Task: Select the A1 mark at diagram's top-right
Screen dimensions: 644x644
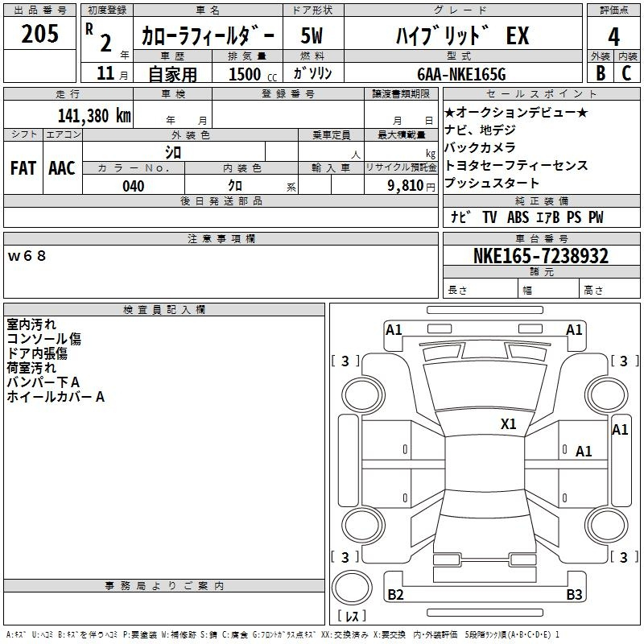Action: coord(574,329)
